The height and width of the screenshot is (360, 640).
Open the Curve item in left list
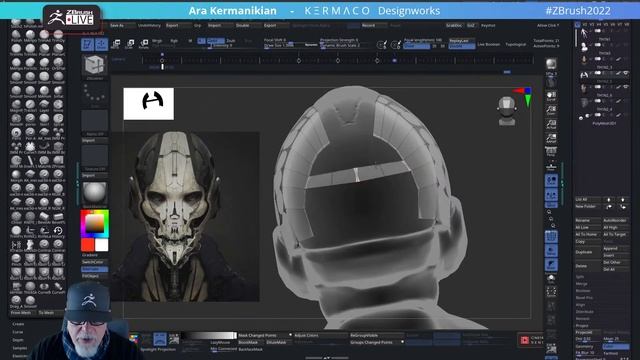coord(18,332)
